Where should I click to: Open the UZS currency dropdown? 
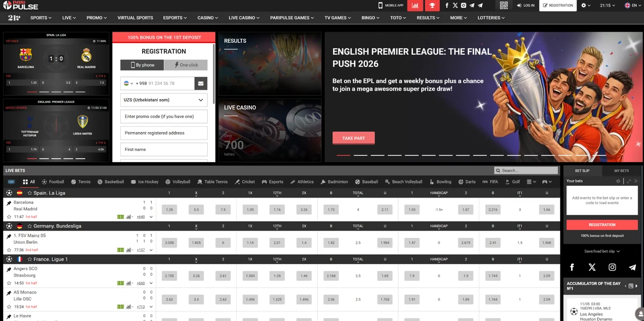click(x=164, y=100)
